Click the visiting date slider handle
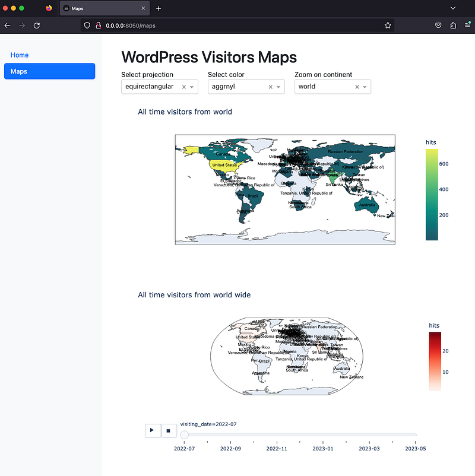 click(184, 434)
